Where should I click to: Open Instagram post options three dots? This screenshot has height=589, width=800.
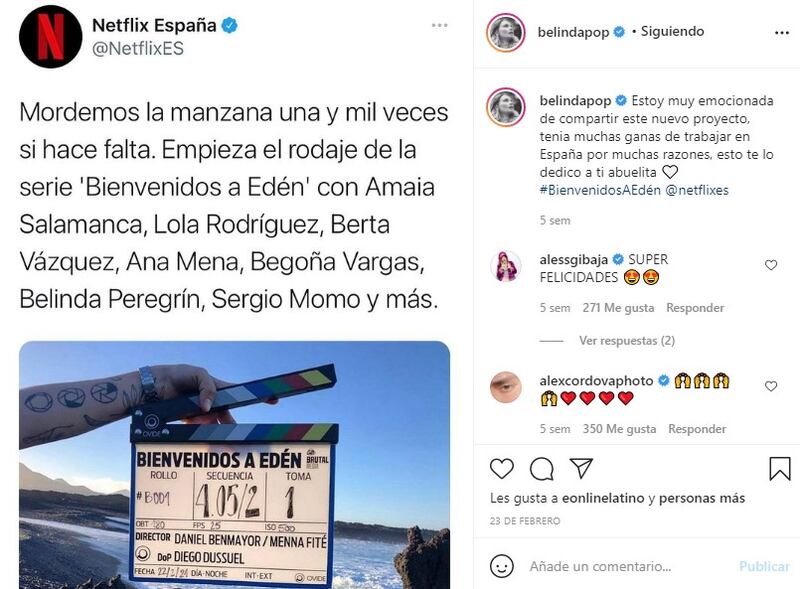[x=782, y=33]
